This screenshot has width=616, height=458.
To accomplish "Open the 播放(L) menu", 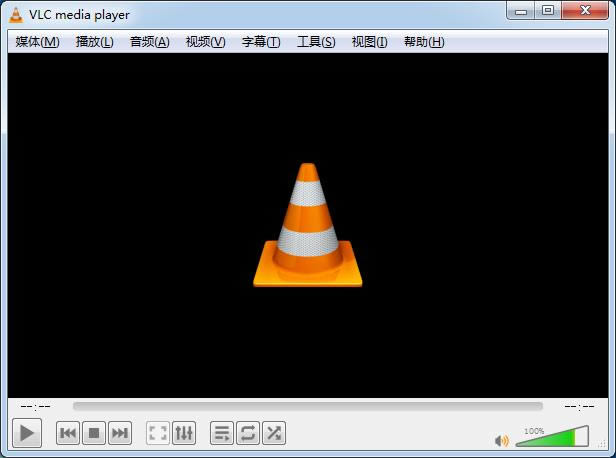I will [x=95, y=42].
